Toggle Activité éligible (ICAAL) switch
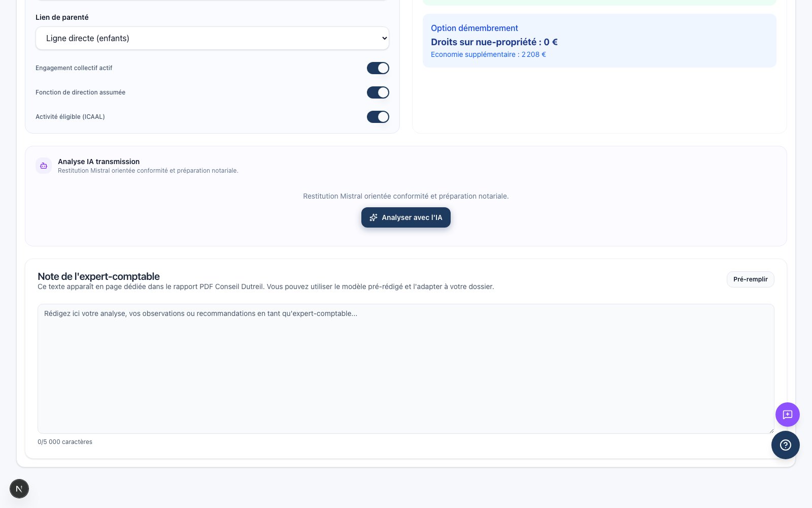812x508 pixels. point(378,117)
